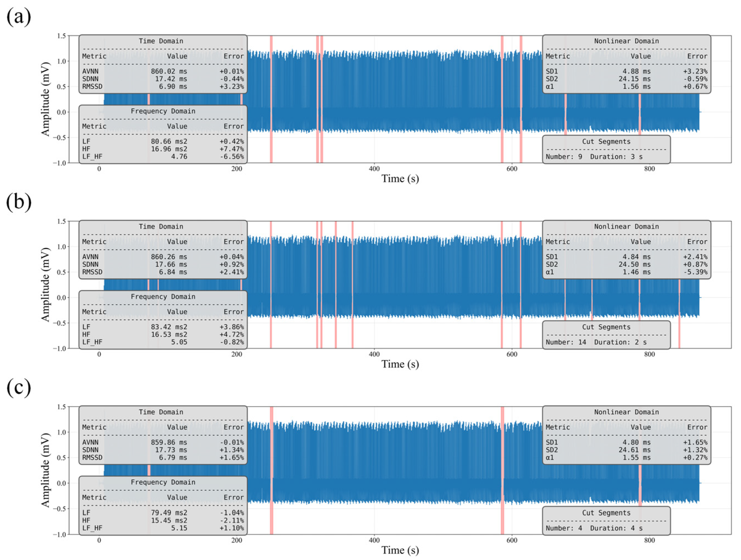
Task: Click the AVNN value 860.02 ms in plot (a)
Action: point(169,71)
